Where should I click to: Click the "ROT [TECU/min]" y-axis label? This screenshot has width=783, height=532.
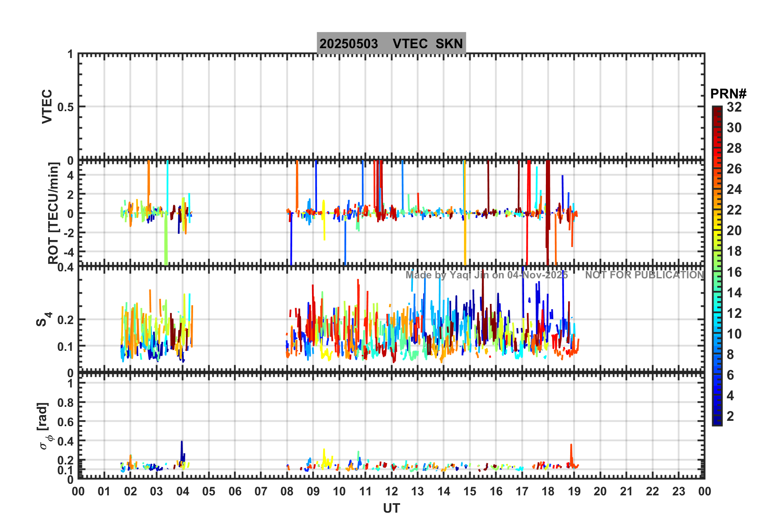click(x=54, y=213)
